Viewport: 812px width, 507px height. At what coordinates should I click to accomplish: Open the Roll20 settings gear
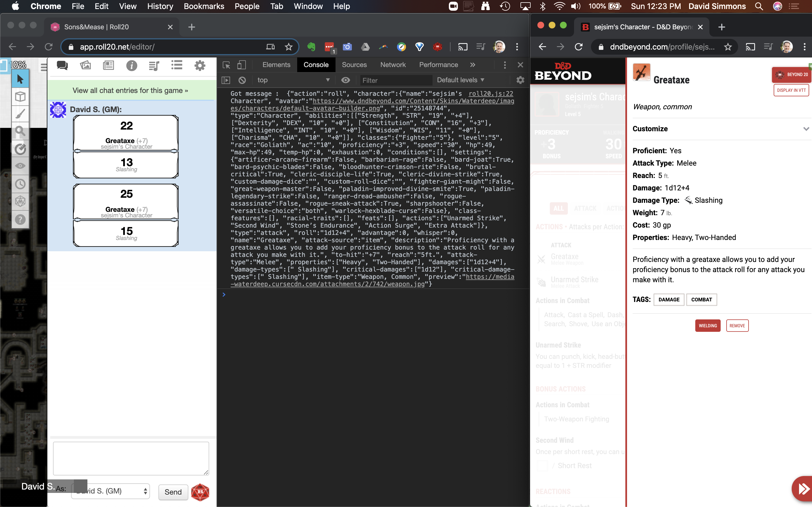200,66
